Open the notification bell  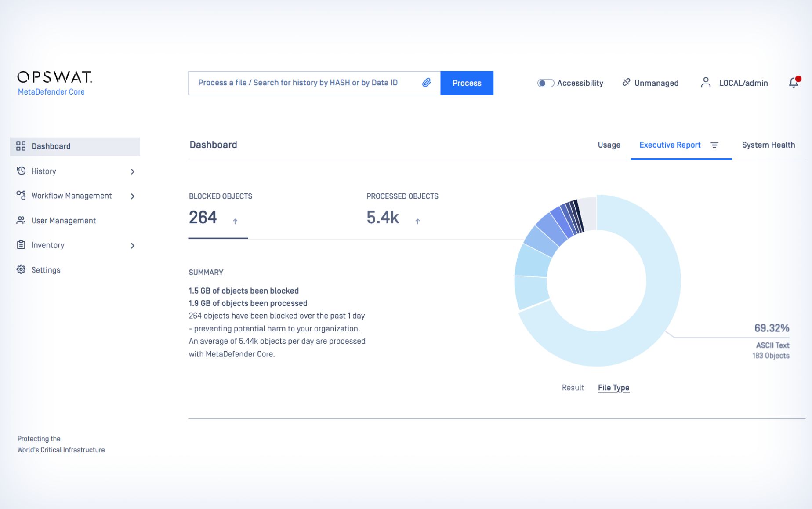click(794, 83)
